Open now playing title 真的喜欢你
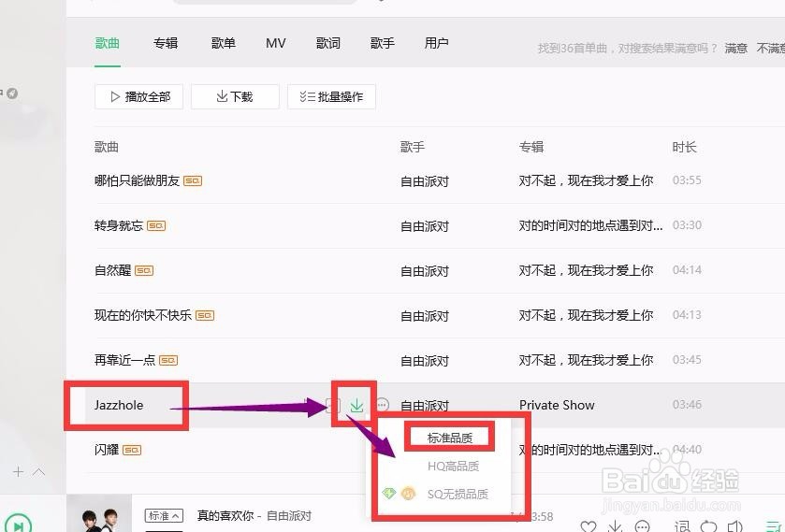This screenshot has height=532, width=785. (225, 515)
